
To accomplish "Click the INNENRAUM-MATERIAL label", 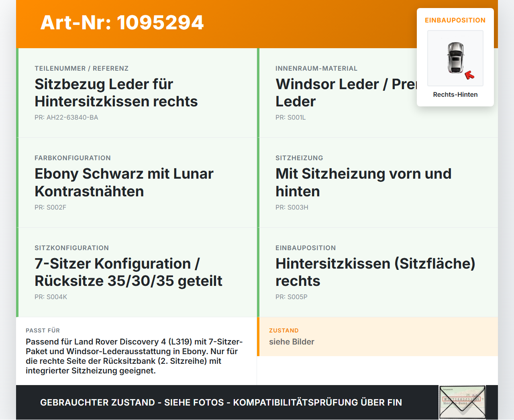I will [316, 68].
